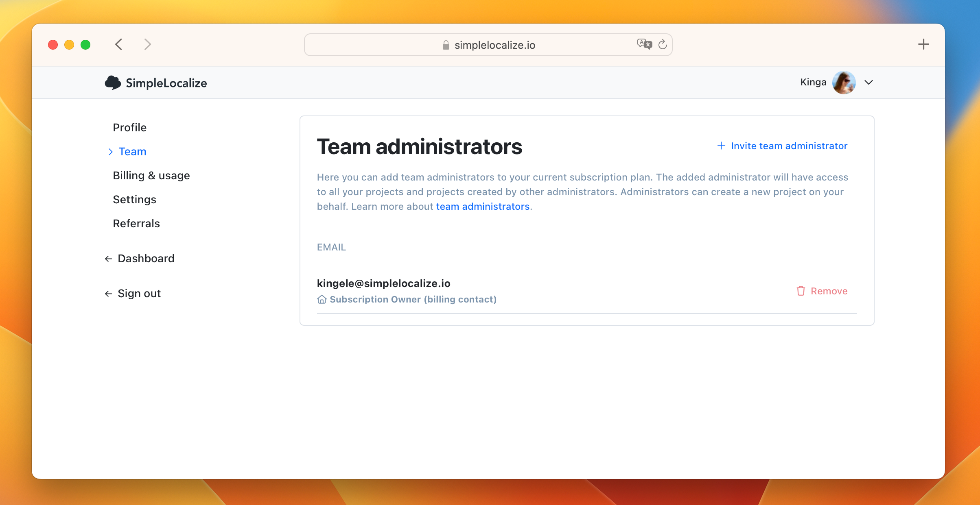Select the Settings menu item
Image resolution: width=980 pixels, height=505 pixels.
pos(135,199)
